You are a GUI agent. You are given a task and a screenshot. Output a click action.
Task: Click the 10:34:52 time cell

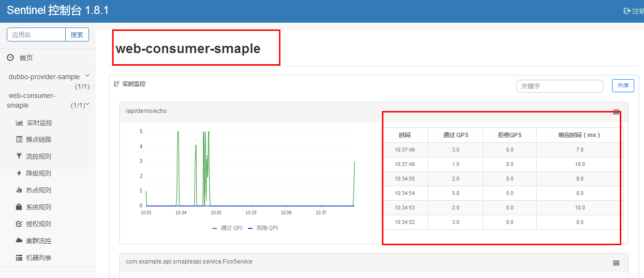[405, 222]
